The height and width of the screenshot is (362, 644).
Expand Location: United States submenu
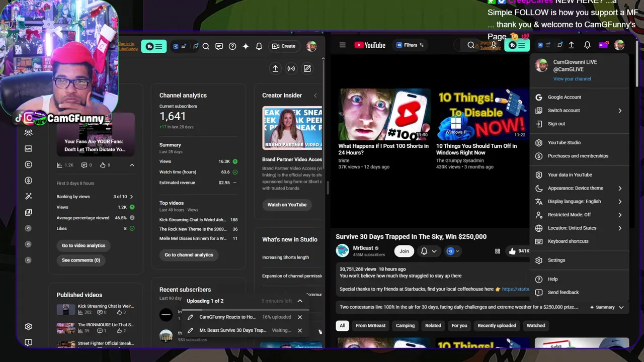(x=579, y=228)
